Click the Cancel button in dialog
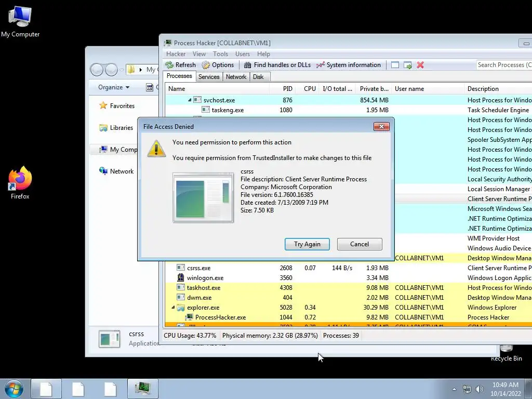The image size is (532, 399). pyautogui.click(x=360, y=244)
